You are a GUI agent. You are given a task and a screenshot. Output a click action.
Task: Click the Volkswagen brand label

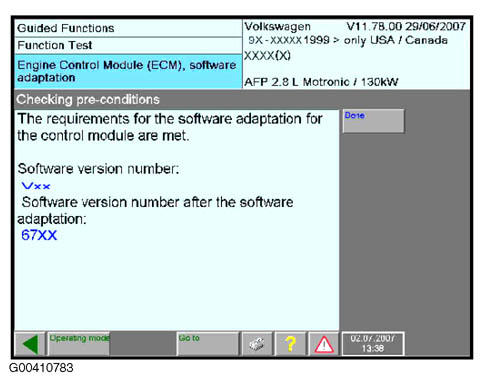pyautogui.click(x=277, y=26)
